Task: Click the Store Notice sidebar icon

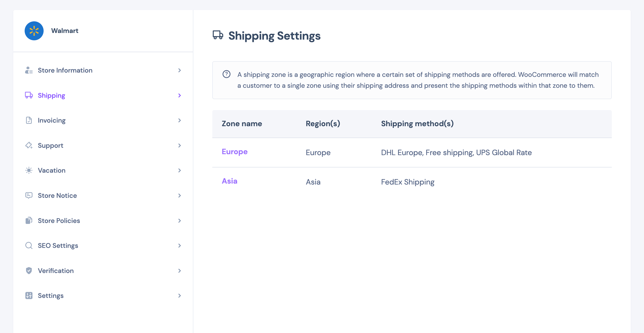Action: (x=29, y=195)
